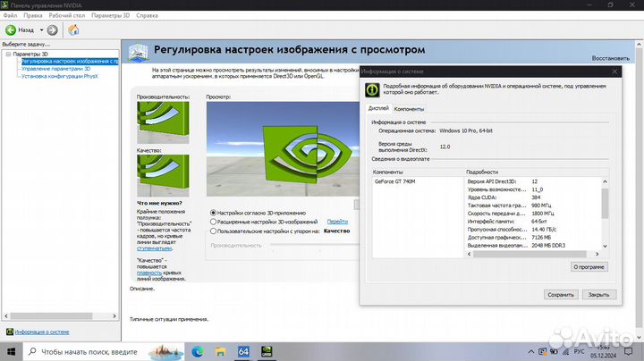Switch to the Компоненты tab
The width and height of the screenshot is (644, 361).
coord(409,109)
